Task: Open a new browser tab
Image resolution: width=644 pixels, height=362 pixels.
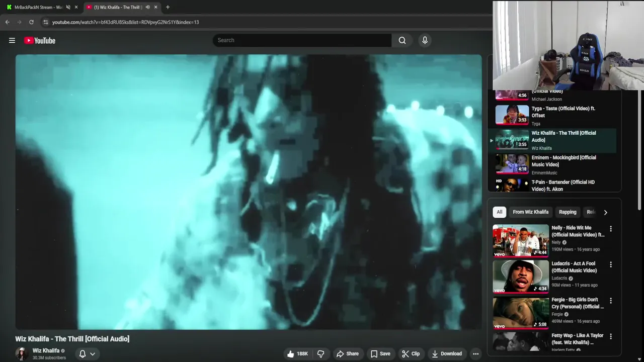Action: tap(168, 7)
